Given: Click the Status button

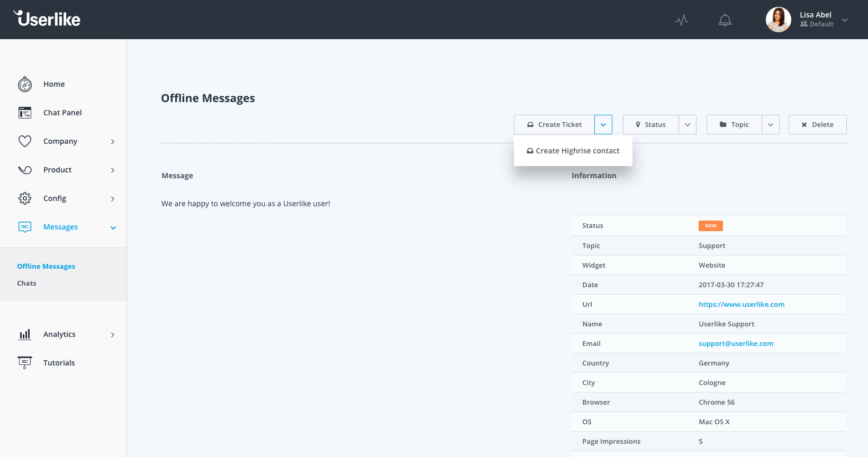Looking at the screenshot, I should point(650,124).
